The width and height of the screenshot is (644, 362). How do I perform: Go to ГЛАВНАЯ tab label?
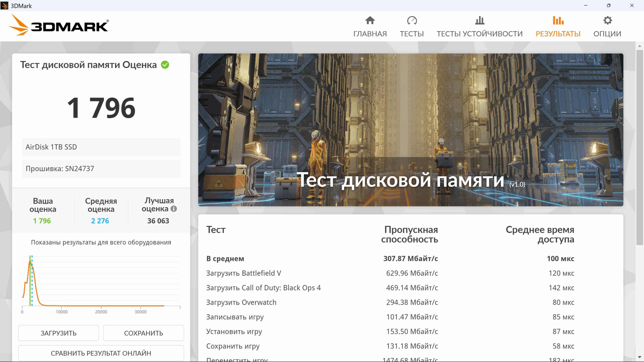tap(370, 34)
